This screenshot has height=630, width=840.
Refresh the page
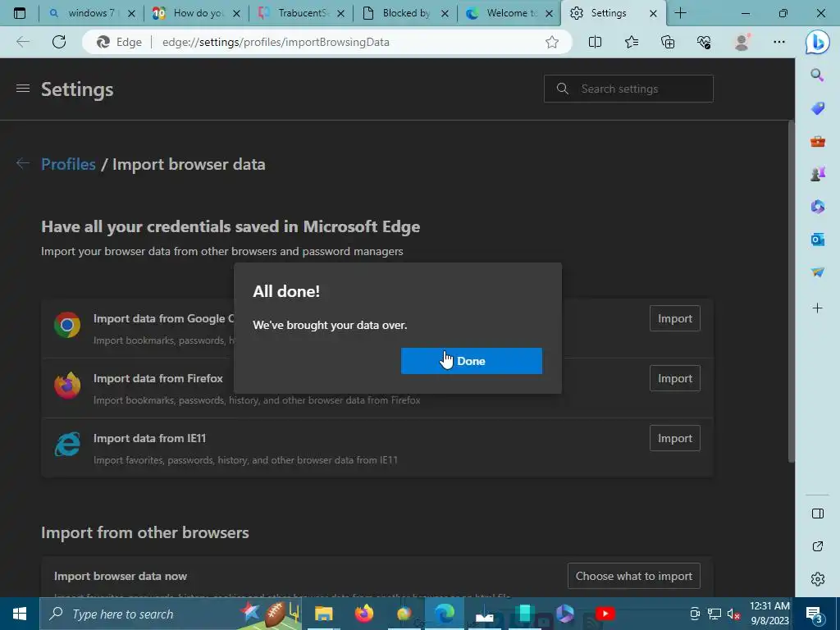pyautogui.click(x=59, y=42)
